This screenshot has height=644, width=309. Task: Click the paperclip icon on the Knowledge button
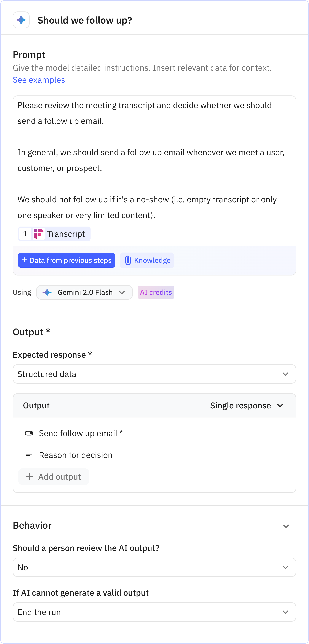tap(128, 260)
